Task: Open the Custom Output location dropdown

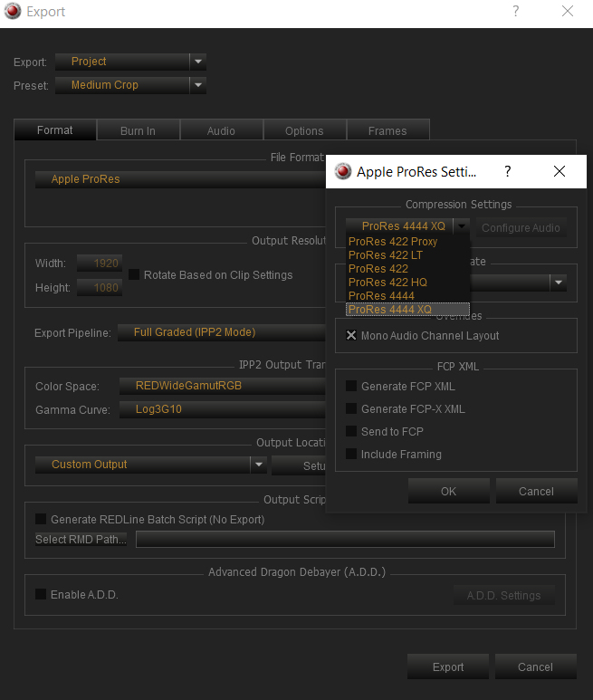Action: (x=259, y=465)
